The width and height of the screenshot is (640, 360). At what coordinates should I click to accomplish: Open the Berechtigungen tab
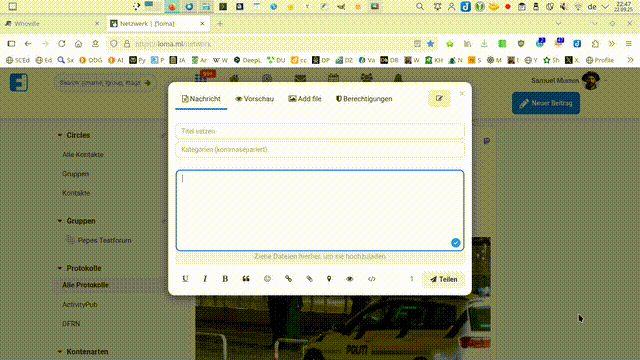click(x=364, y=99)
